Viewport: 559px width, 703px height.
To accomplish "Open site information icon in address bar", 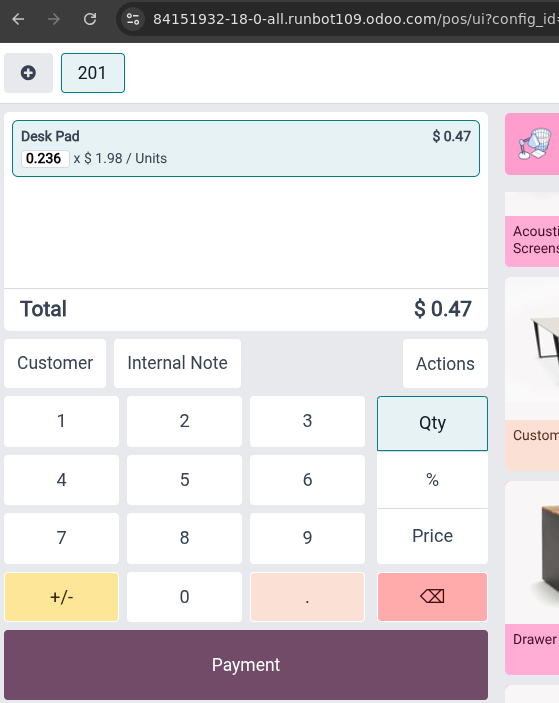I will click(133, 19).
